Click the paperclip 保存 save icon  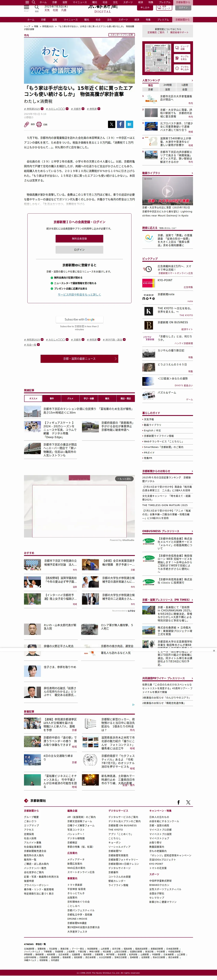point(27,124)
